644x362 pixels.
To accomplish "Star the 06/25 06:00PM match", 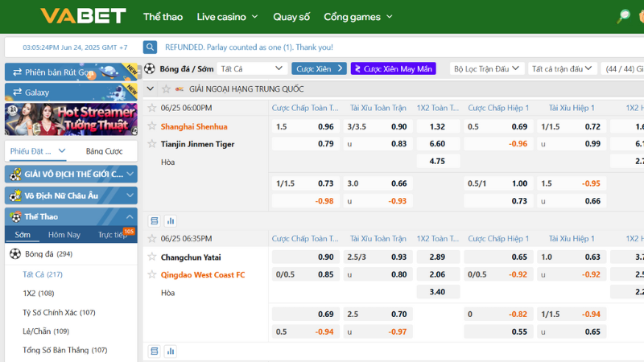I will click(152, 108).
